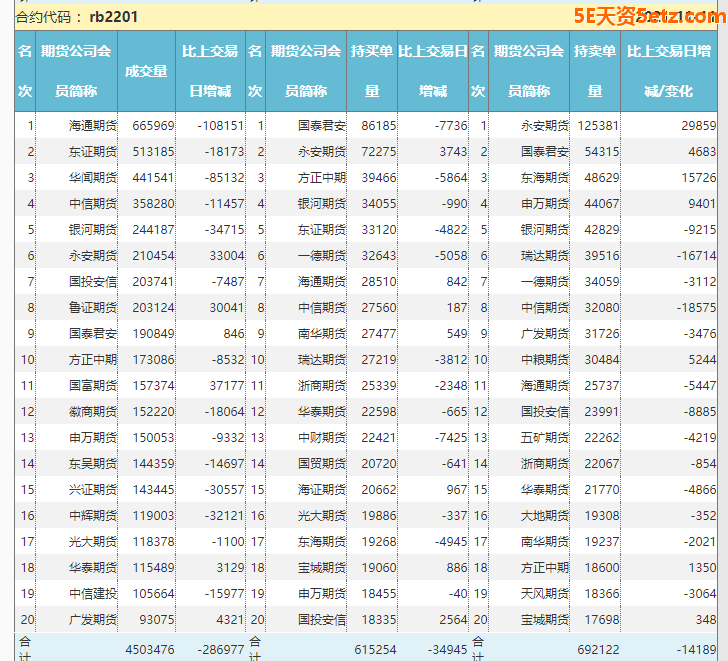
Task: Select 中信建投 in the volume list
Action: (x=93, y=593)
